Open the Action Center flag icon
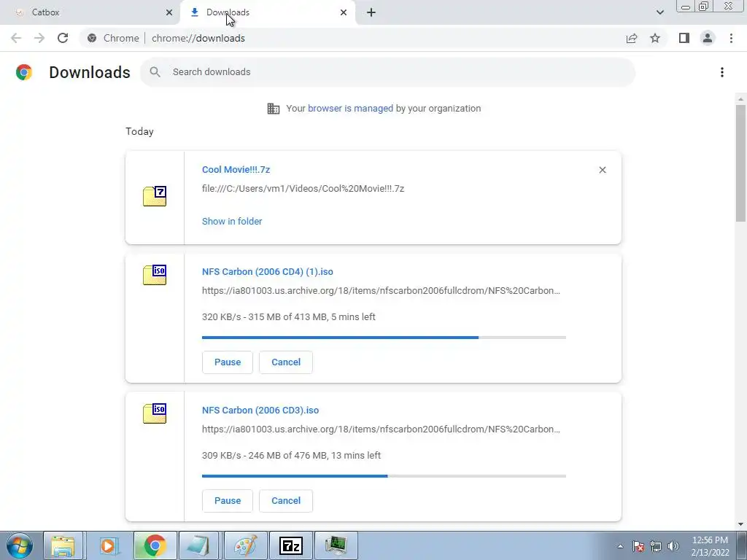Screen dimensions: 747x560 [x=638, y=546]
